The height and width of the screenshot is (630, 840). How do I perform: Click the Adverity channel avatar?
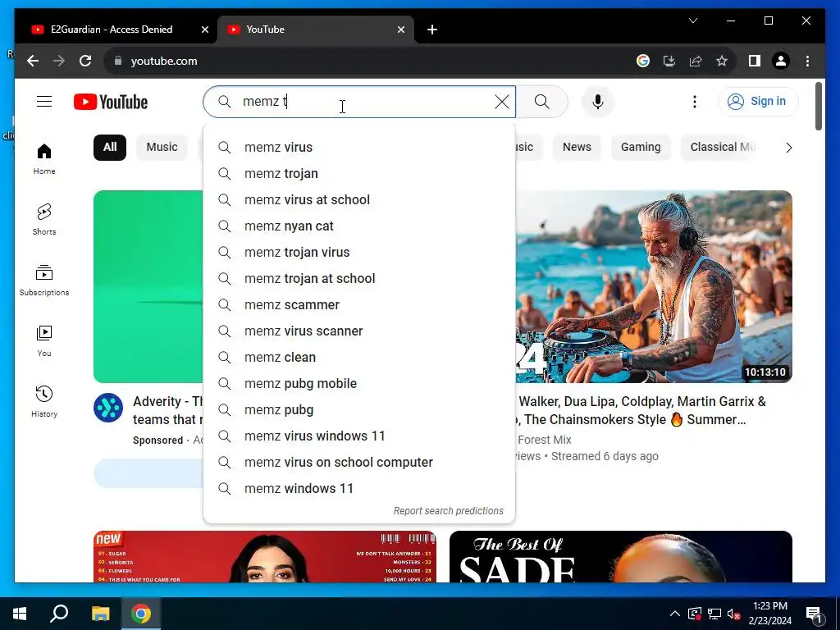(108, 408)
